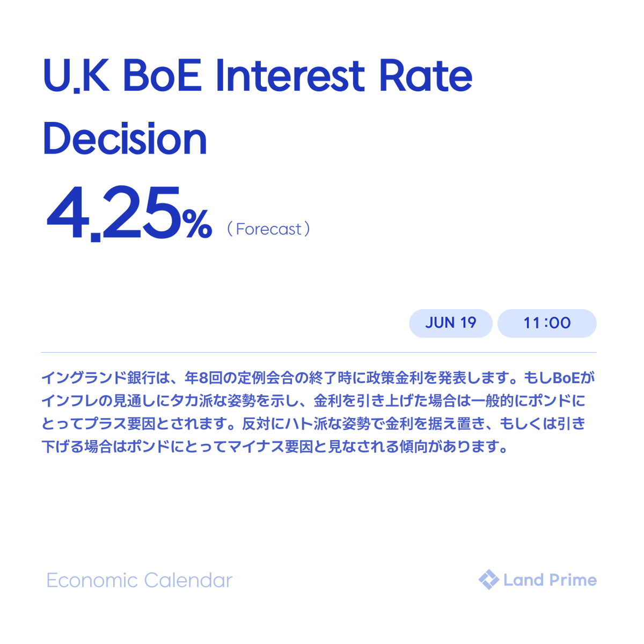
Task: Click the U.K BoE Interest Rate heading
Action: click(x=258, y=76)
